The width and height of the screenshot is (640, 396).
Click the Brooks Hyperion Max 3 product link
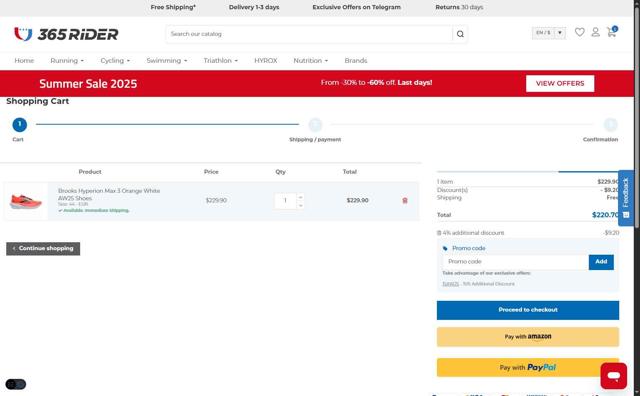pyautogui.click(x=109, y=194)
